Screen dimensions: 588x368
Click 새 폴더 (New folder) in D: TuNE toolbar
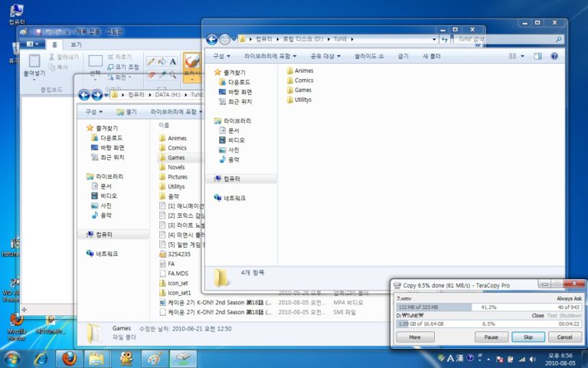pyautogui.click(x=432, y=56)
